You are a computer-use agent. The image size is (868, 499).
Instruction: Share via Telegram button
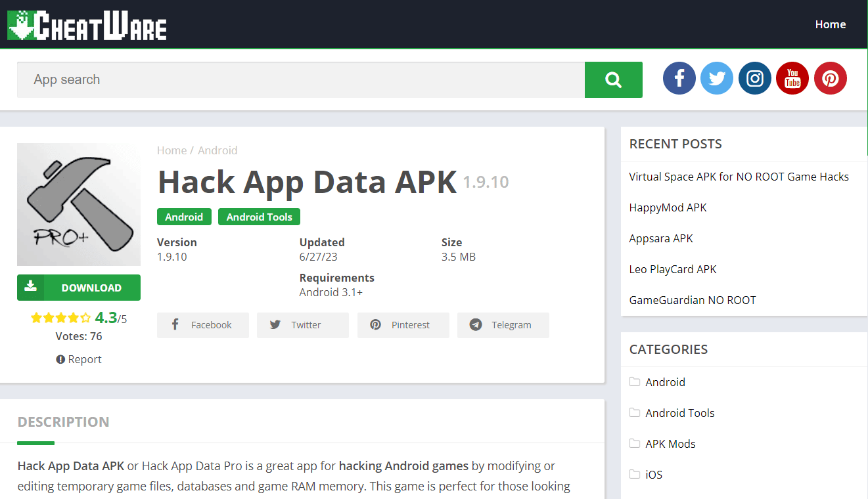[503, 325]
